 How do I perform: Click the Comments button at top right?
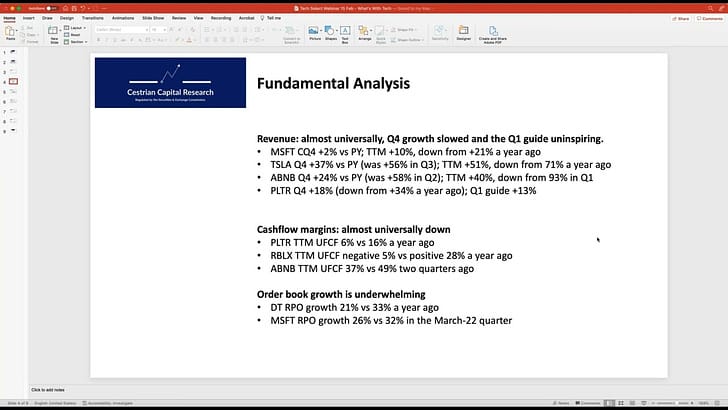click(x=710, y=19)
